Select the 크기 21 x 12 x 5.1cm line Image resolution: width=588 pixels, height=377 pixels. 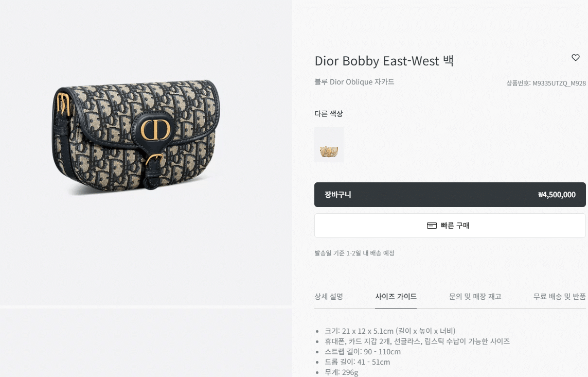[389, 331]
